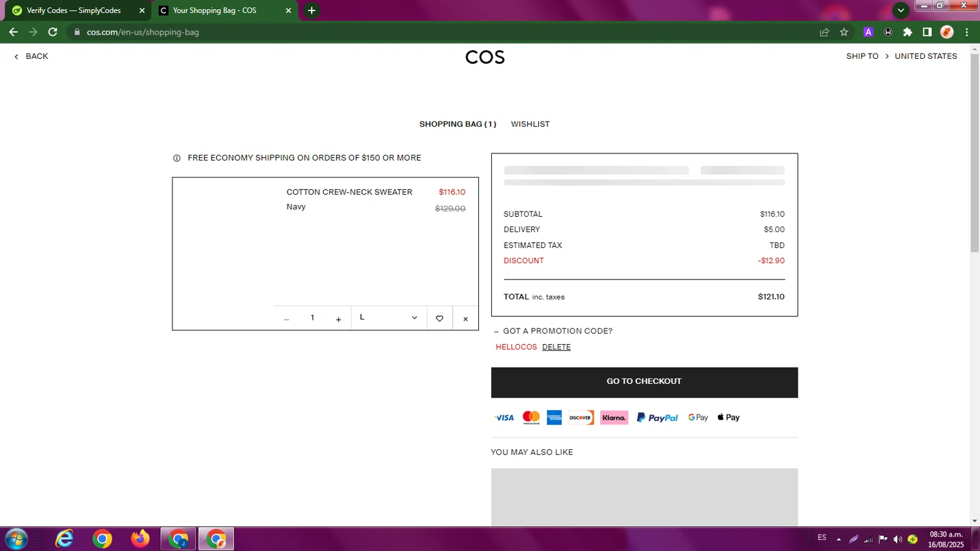Click the free shipping info icon

(x=176, y=158)
